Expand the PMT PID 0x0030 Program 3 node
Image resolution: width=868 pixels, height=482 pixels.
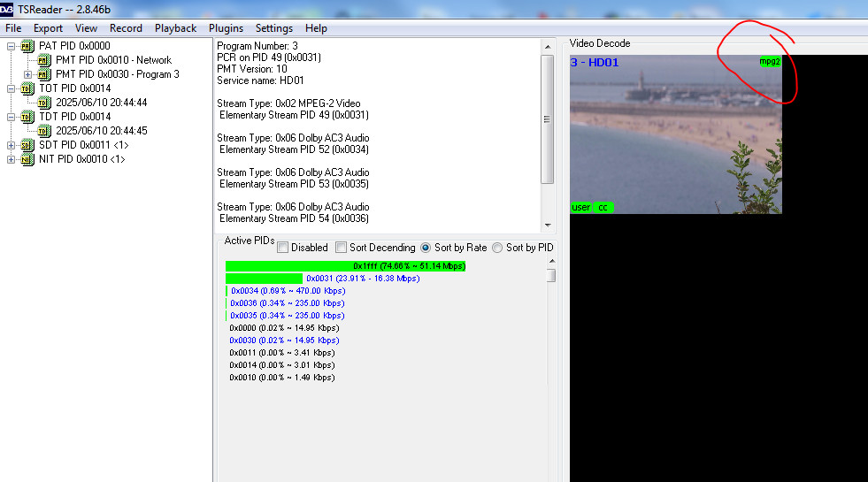click(x=27, y=74)
